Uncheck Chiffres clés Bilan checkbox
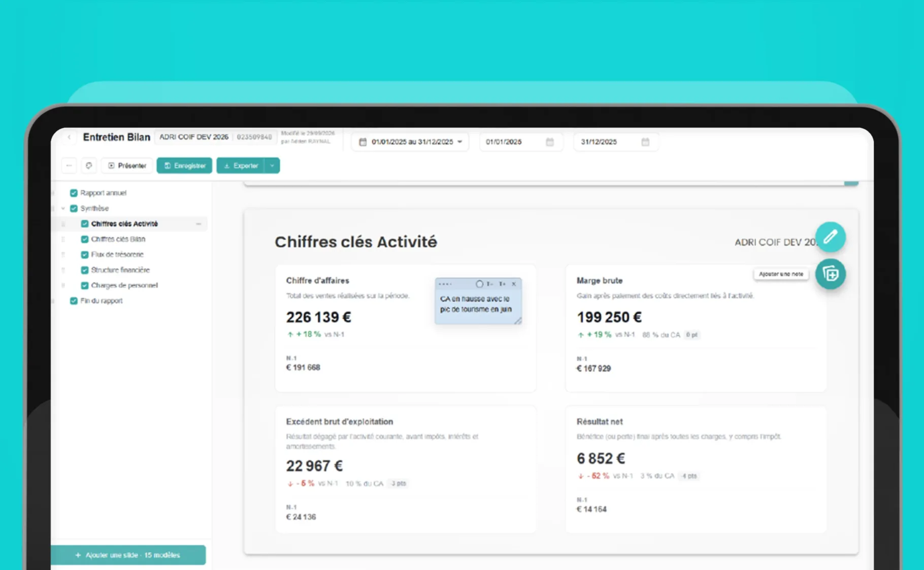 (x=85, y=239)
